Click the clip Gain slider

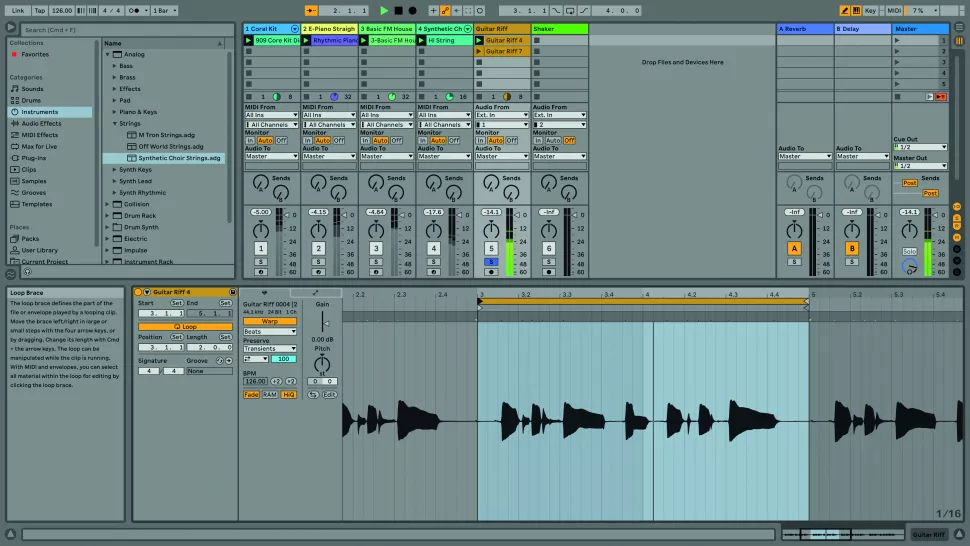[322, 323]
